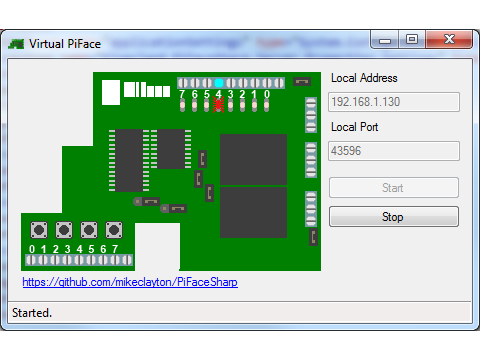Toggle the lit red LED number 4
The image size is (480, 360).
click(218, 105)
